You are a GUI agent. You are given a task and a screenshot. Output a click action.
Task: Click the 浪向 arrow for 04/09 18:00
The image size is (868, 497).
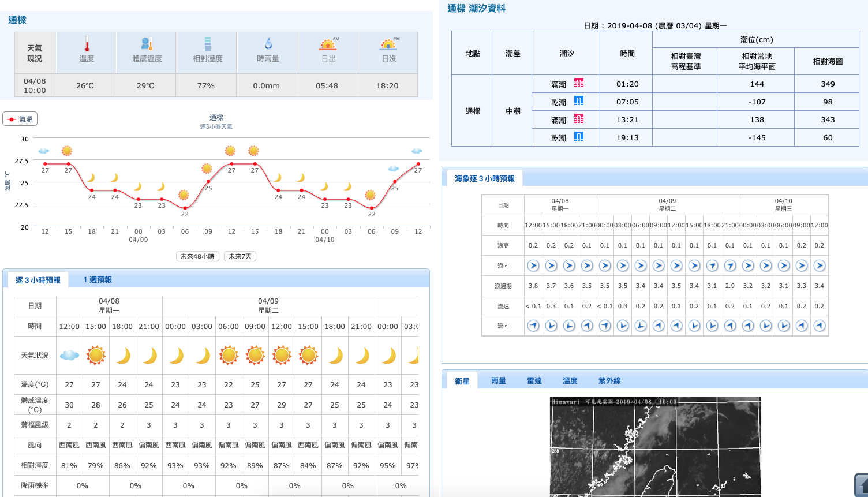(x=712, y=266)
